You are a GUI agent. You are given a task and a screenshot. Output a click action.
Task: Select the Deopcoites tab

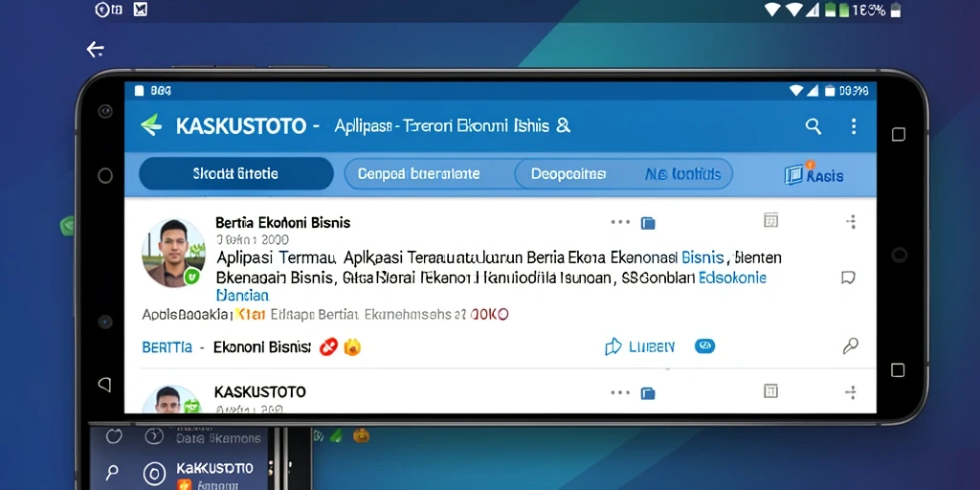[568, 174]
